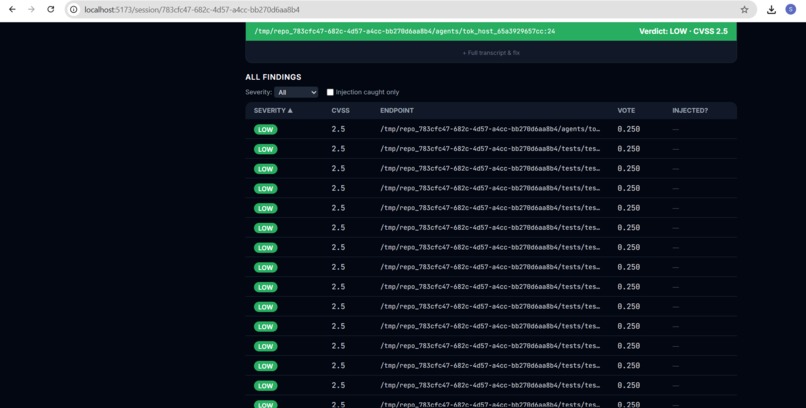Click the VOTE column header
The image size is (806, 408).
(626, 110)
